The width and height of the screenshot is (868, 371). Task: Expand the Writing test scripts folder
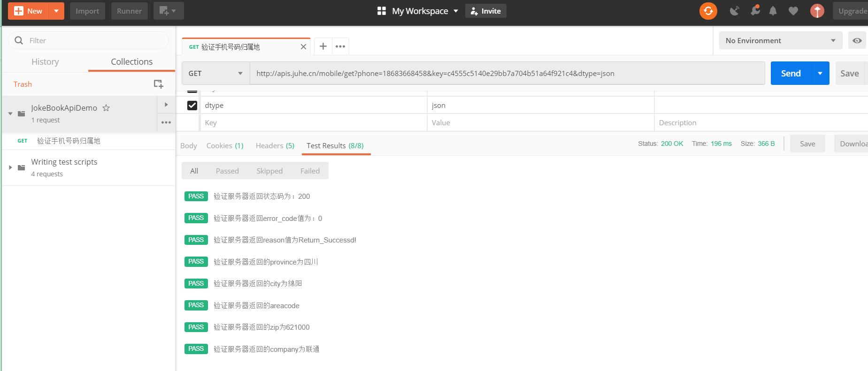[10, 167]
